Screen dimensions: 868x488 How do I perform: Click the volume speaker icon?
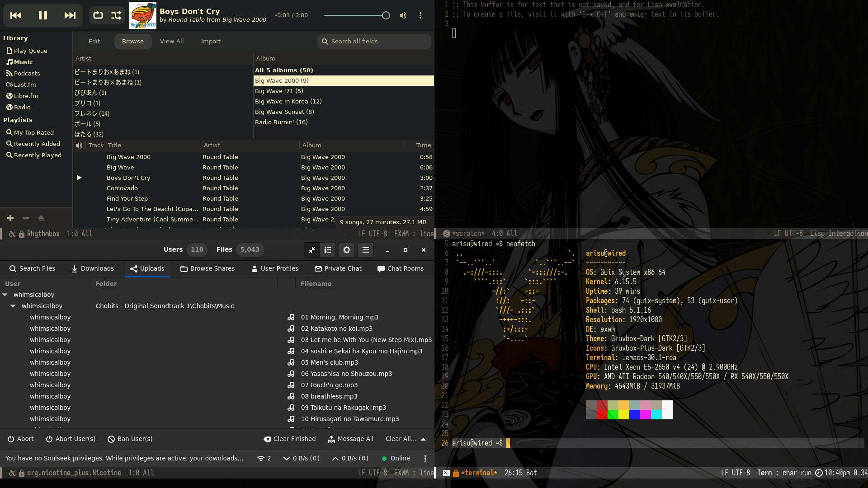pos(403,15)
